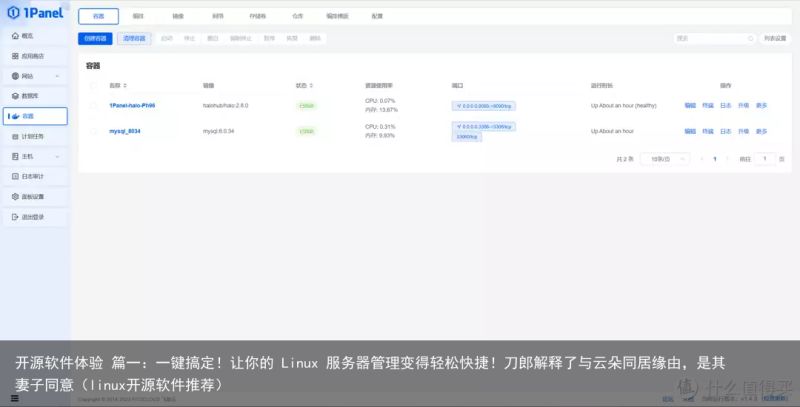The width and height of the screenshot is (800, 407).
Task: Select page 1 in pagination
Action: click(714, 159)
